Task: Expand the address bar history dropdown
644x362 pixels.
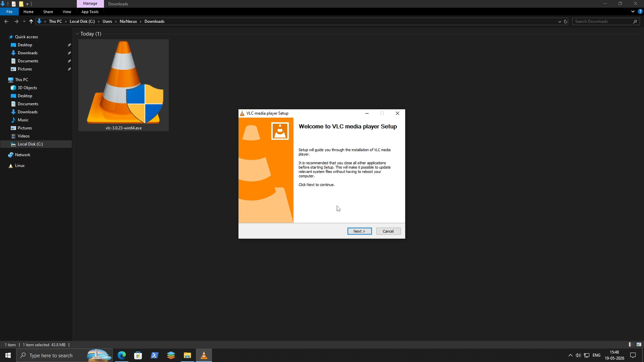Action: coord(559,21)
